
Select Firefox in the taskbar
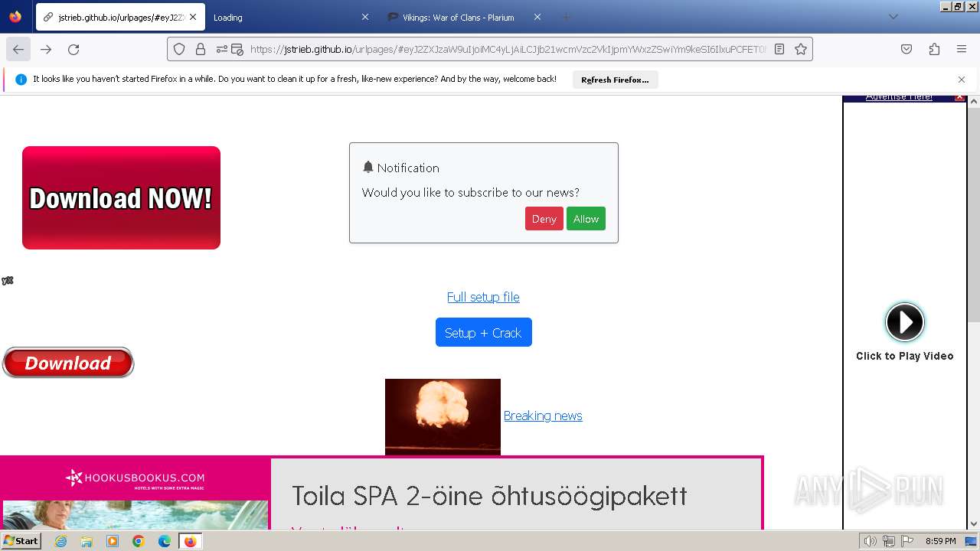coord(190,541)
